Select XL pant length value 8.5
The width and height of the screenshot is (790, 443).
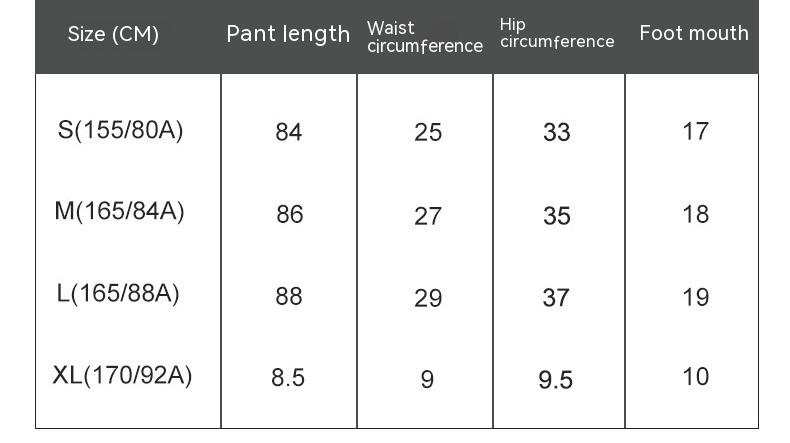coord(288,378)
